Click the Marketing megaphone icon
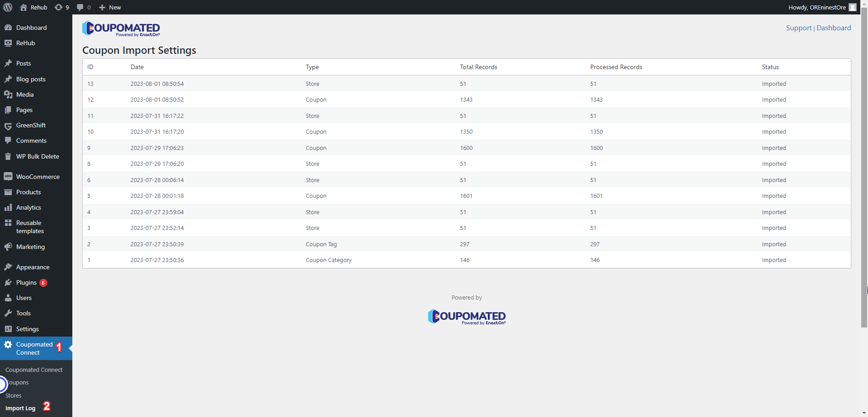Image resolution: width=868 pixels, height=417 pixels. click(8, 247)
